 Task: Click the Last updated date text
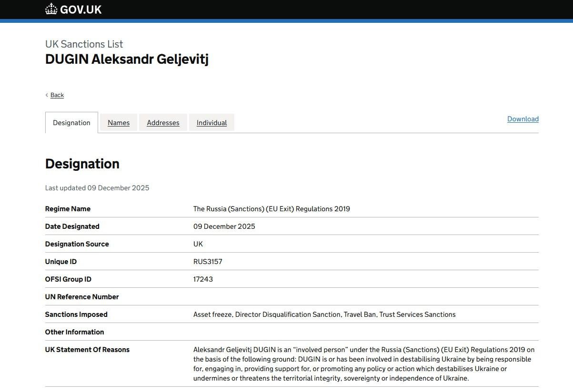tap(97, 188)
